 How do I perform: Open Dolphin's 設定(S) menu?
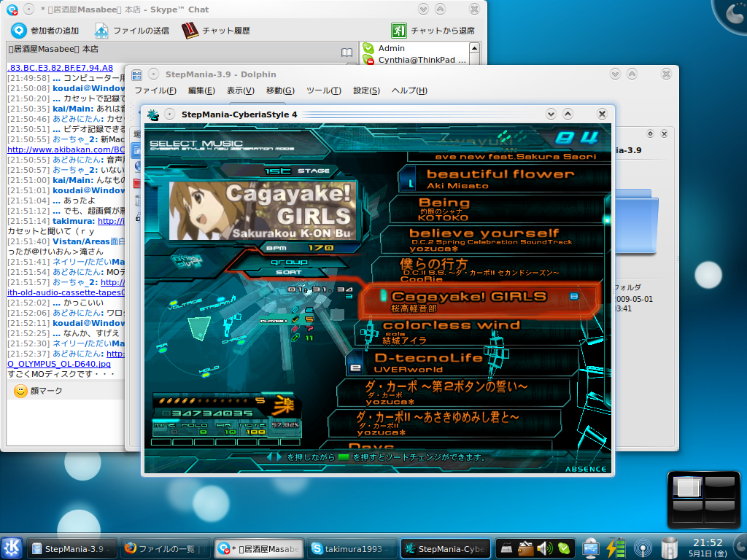coord(366,90)
